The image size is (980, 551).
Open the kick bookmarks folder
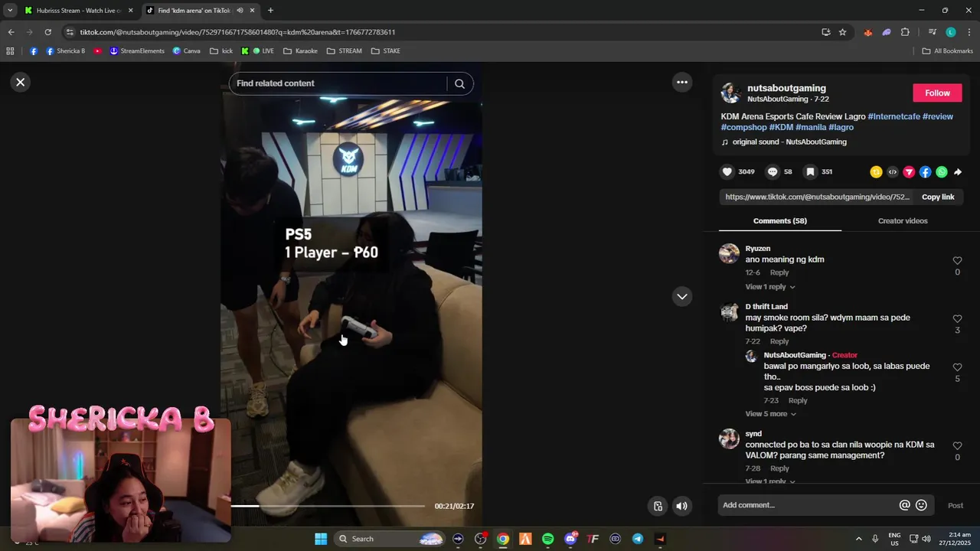[x=221, y=51]
